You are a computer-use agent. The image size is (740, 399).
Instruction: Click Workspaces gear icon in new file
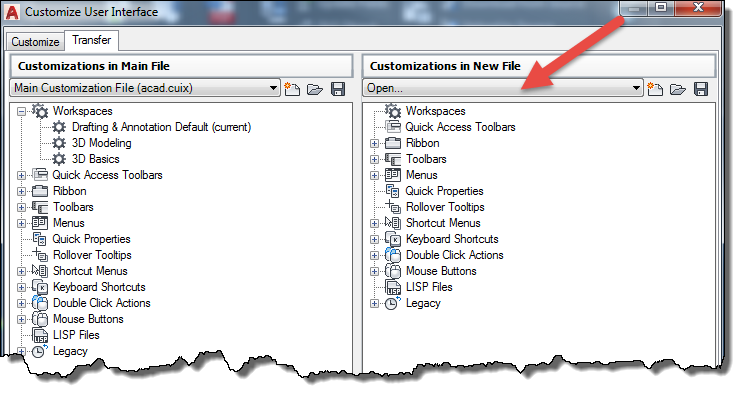393,111
